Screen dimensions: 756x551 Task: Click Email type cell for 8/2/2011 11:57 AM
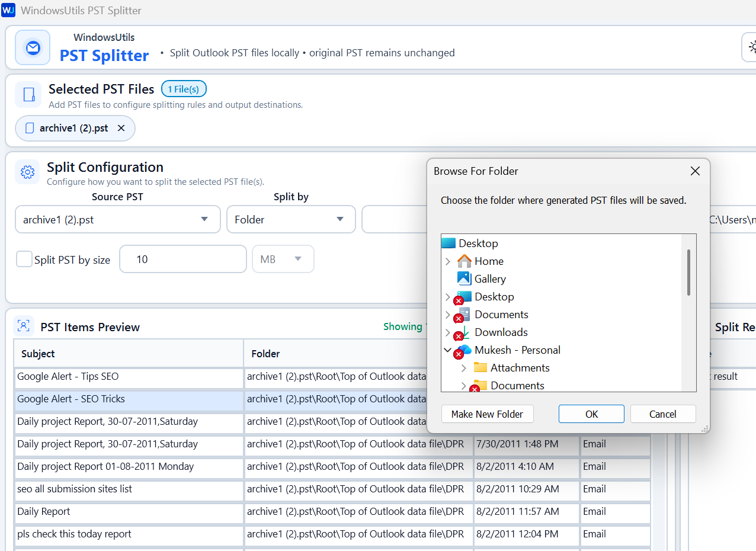615,511
